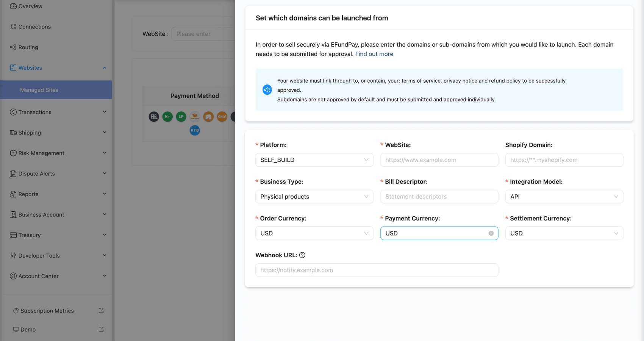Focus the Shopify Domain input field
The height and width of the screenshot is (341, 644).
564,160
